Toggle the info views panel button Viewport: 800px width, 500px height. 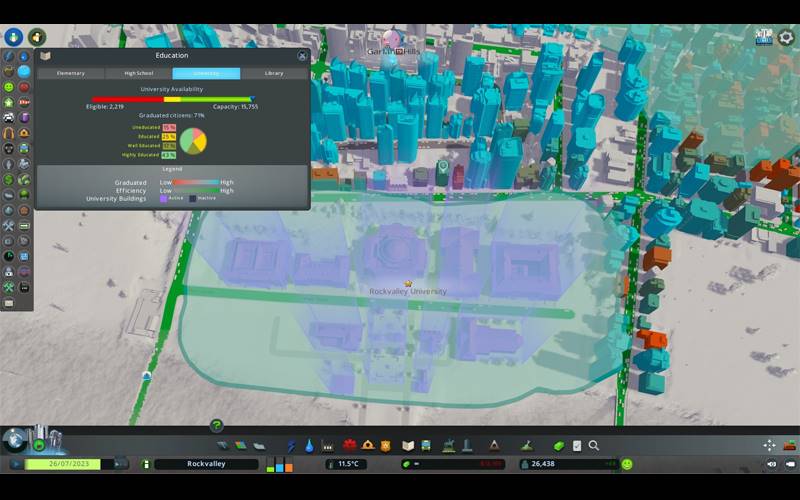(x=14, y=37)
